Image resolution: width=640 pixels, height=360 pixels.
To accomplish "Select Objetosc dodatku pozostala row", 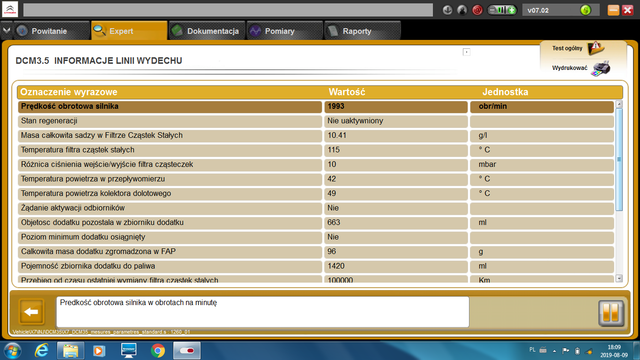I will click(316, 222).
